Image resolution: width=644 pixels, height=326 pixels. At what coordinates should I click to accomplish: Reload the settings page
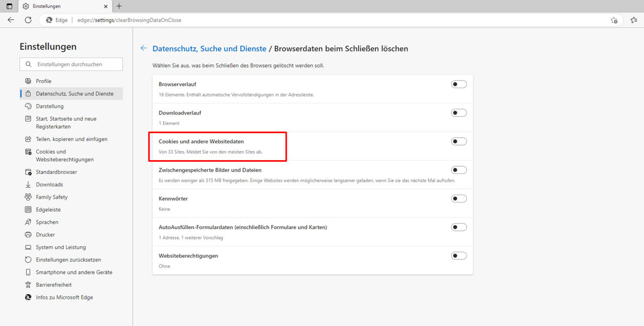(28, 20)
